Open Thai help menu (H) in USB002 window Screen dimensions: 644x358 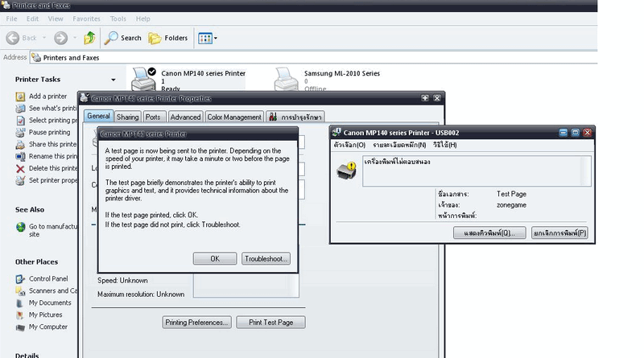click(x=445, y=145)
